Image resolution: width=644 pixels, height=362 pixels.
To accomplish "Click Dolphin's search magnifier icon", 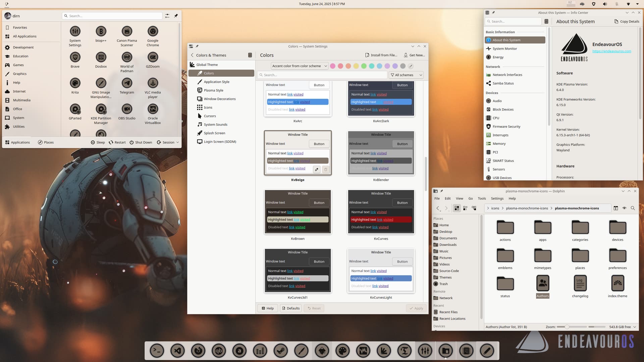I will point(633,208).
